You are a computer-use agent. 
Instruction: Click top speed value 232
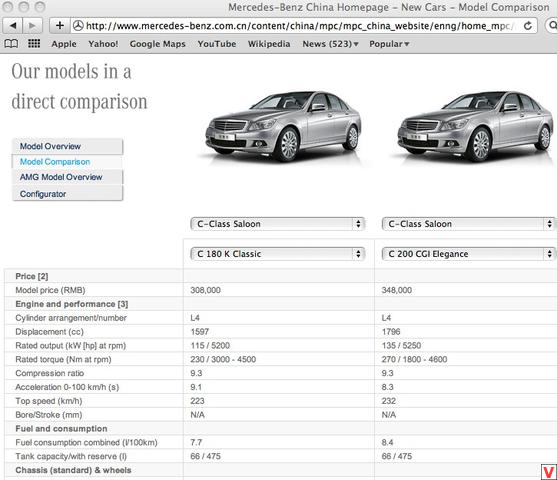389,401
